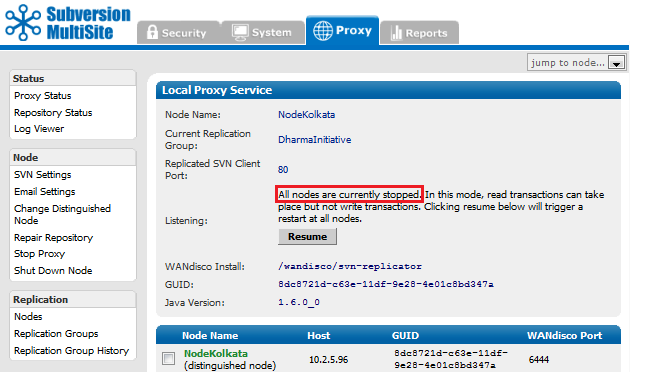650x372 pixels.
Task: Open Replication Groups link
Action: point(56,334)
